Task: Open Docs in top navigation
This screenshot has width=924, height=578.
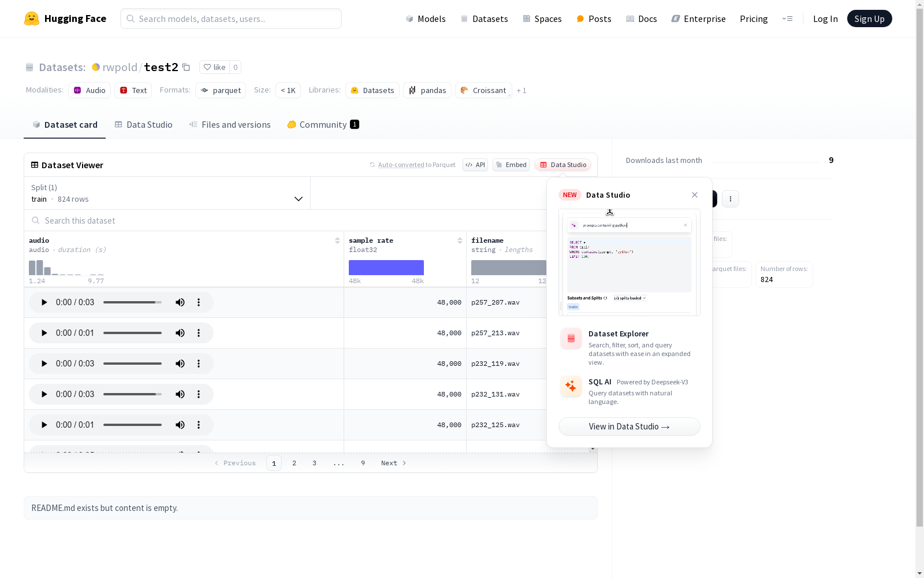Action: tap(642, 18)
